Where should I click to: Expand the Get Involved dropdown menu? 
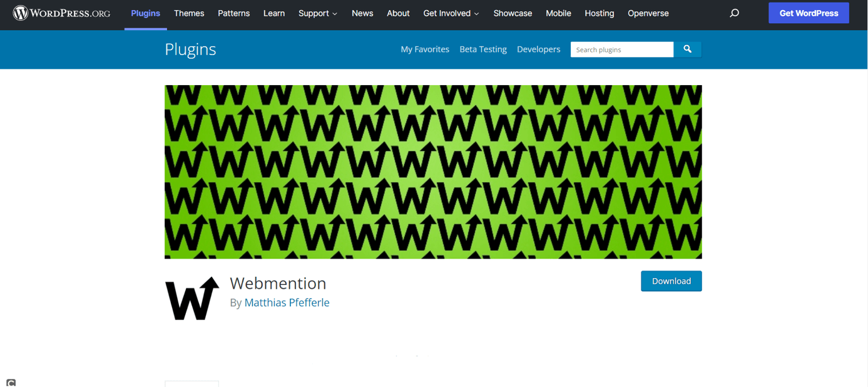click(x=451, y=13)
